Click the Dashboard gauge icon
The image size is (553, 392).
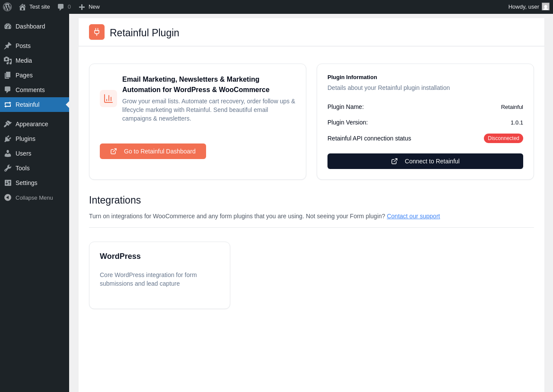pos(8,26)
